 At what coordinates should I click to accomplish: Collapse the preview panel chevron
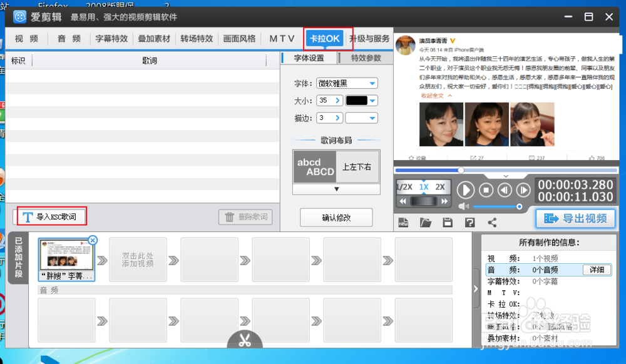506,176
